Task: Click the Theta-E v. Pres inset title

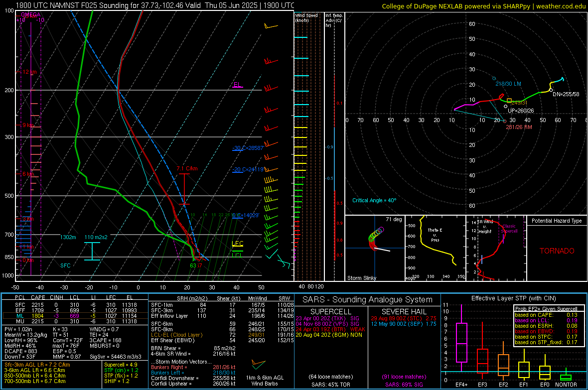Action: [435, 235]
